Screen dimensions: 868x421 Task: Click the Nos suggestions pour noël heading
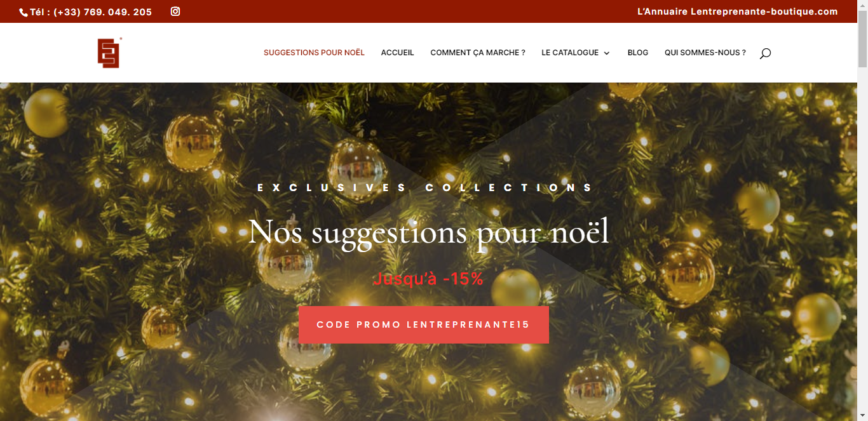click(x=428, y=231)
